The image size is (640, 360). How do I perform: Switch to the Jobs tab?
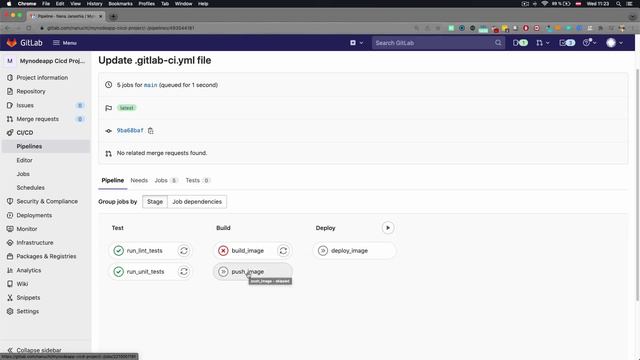pyautogui.click(x=165, y=180)
